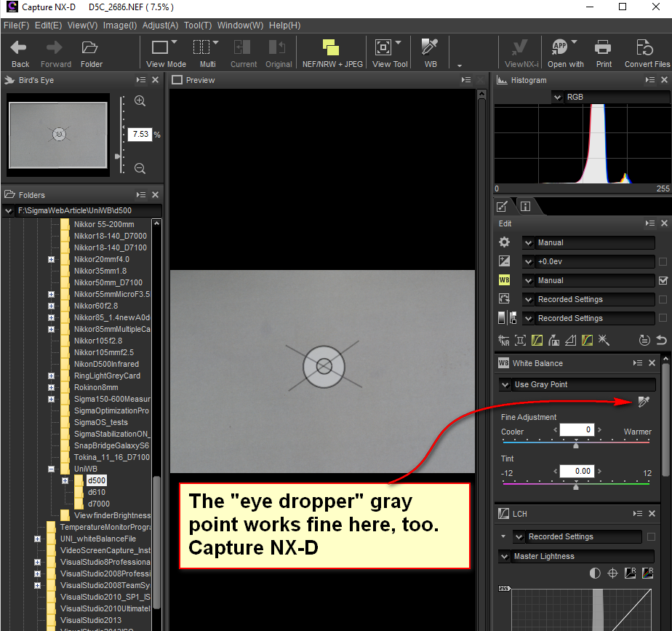
Task: Close the Folders panel
Action: pos(155,195)
